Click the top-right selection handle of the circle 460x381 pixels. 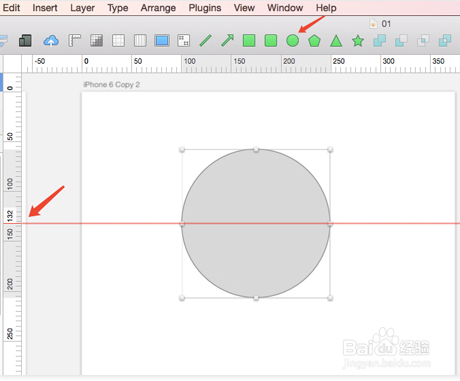click(330, 149)
